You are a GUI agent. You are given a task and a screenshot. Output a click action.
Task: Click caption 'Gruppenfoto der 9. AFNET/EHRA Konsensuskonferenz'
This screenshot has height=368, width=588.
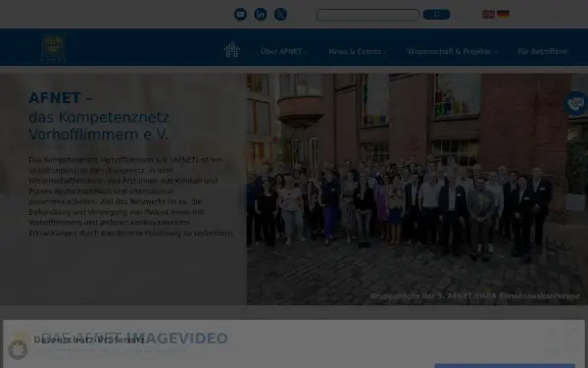pos(474,296)
